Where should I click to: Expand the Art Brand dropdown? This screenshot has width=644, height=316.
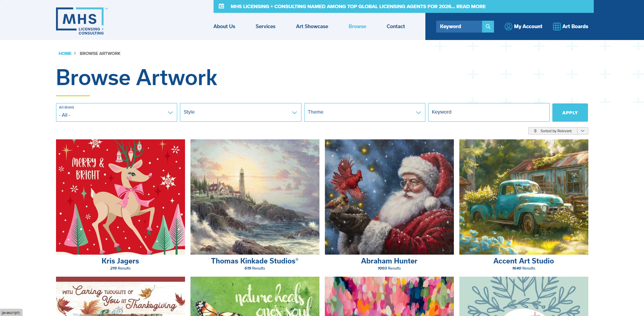coord(116,113)
